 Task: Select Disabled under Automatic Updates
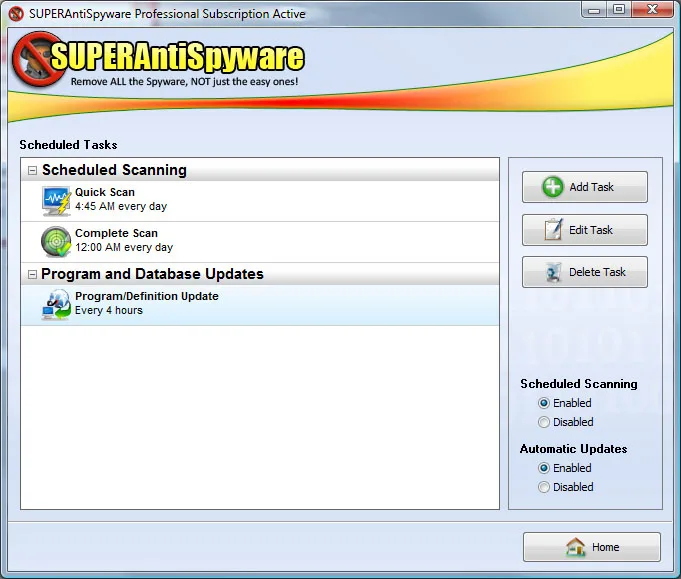pos(543,487)
